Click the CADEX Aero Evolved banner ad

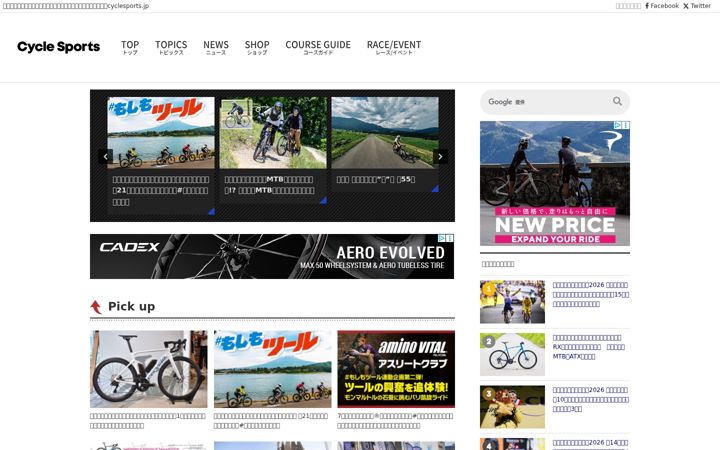[x=272, y=256]
